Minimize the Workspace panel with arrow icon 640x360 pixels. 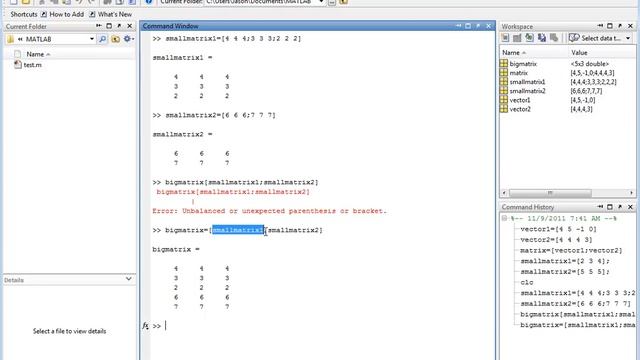600,26
